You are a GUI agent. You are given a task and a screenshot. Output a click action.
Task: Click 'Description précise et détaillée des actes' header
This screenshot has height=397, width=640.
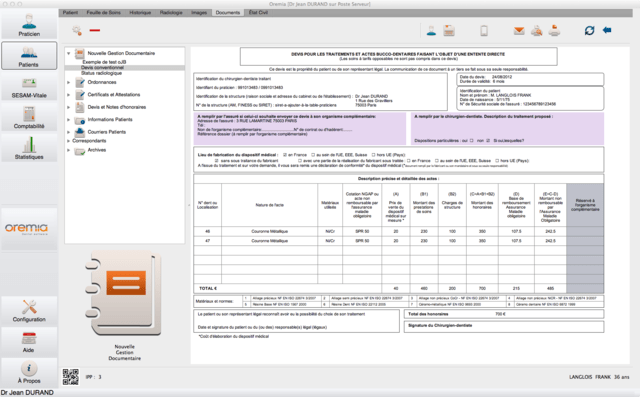[x=398, y=179]
